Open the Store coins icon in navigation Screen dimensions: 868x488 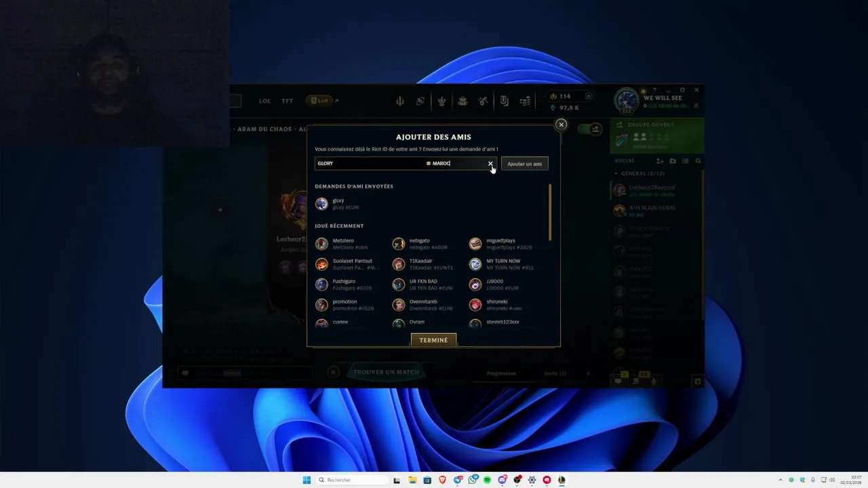point(525,101)
